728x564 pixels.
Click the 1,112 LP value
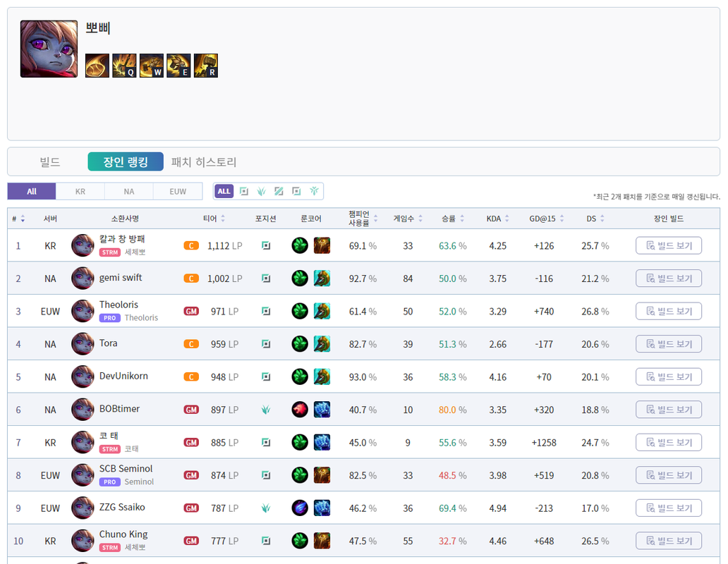coord(225,246)
